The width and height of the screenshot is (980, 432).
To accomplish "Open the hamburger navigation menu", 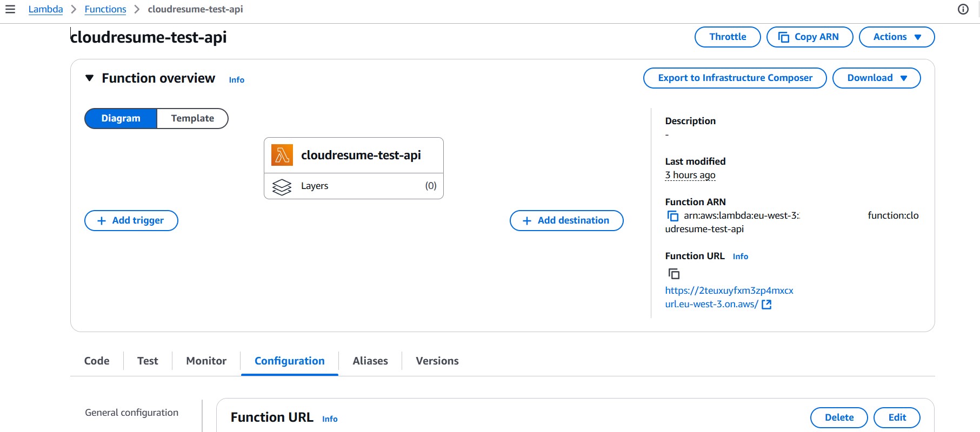I will (x=10, y=9).
